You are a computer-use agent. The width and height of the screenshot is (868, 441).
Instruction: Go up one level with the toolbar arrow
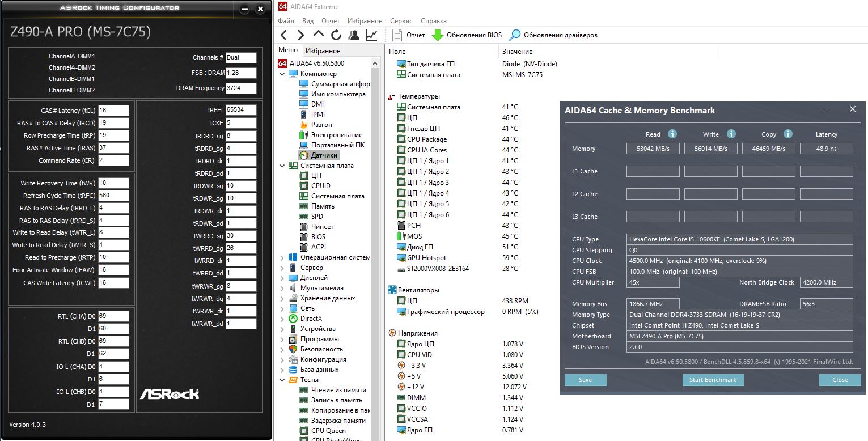click(319, 34)
